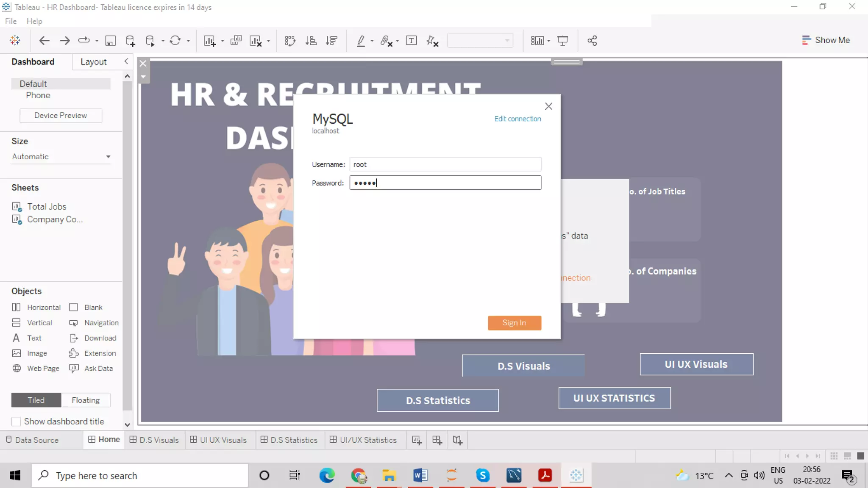Click the Show mark labels T icon

coord(411,40)
